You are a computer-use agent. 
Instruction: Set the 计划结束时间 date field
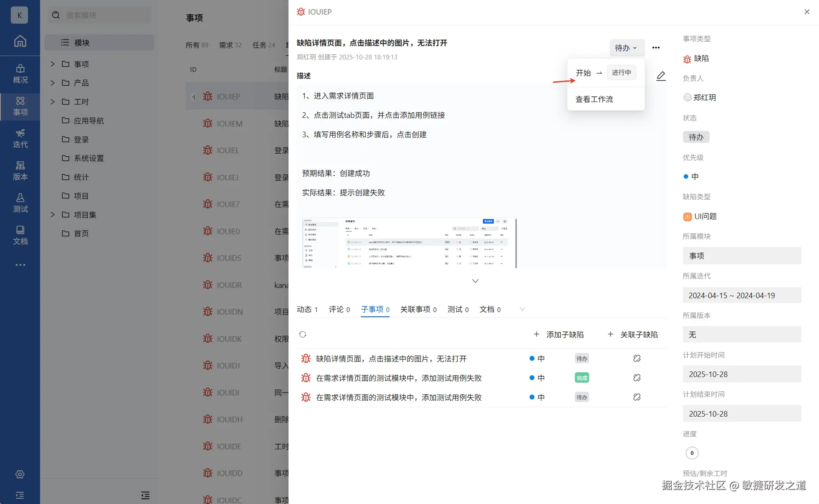pyautogui.click(x=742, y=414)
